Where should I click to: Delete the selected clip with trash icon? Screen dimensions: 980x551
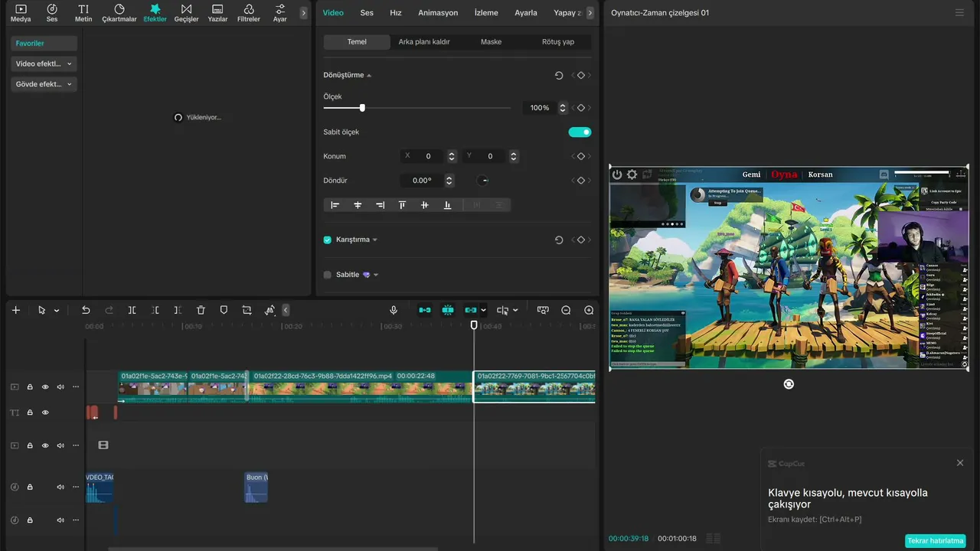click(201, 310)
